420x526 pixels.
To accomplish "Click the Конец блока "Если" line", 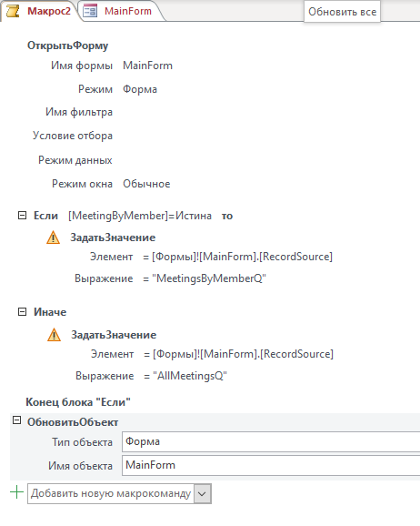I will [78, 402].
